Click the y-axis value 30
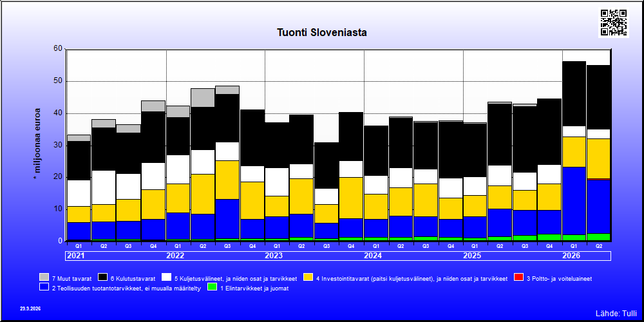The width and height of the screenshot is (644, 322). coord(58,145)
